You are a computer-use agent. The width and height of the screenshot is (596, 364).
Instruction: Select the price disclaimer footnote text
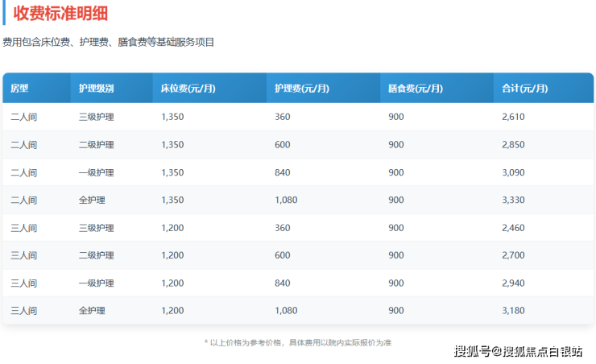click(297, 342)
